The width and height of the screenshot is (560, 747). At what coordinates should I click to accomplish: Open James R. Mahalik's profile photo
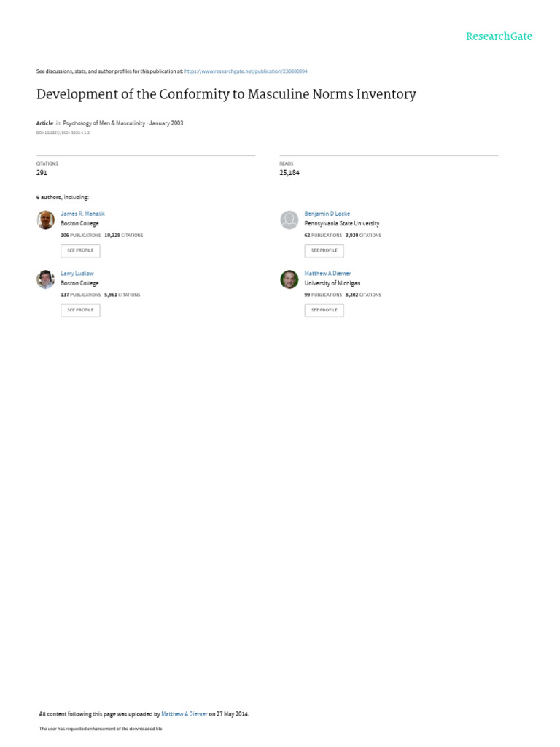pos(46,220)
